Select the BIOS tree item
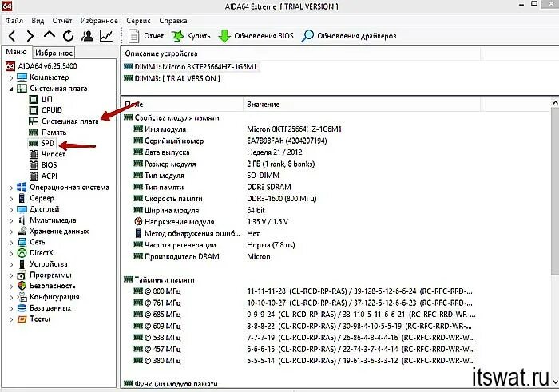Viewport: 559px width, 392px height. click(x=50, y=165)
